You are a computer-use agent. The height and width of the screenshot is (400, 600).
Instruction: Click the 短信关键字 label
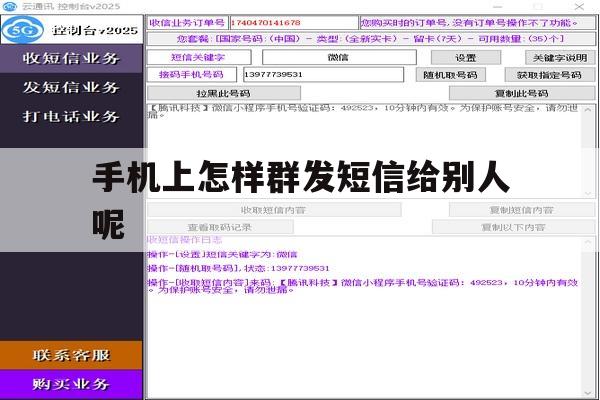pos(199,57)
